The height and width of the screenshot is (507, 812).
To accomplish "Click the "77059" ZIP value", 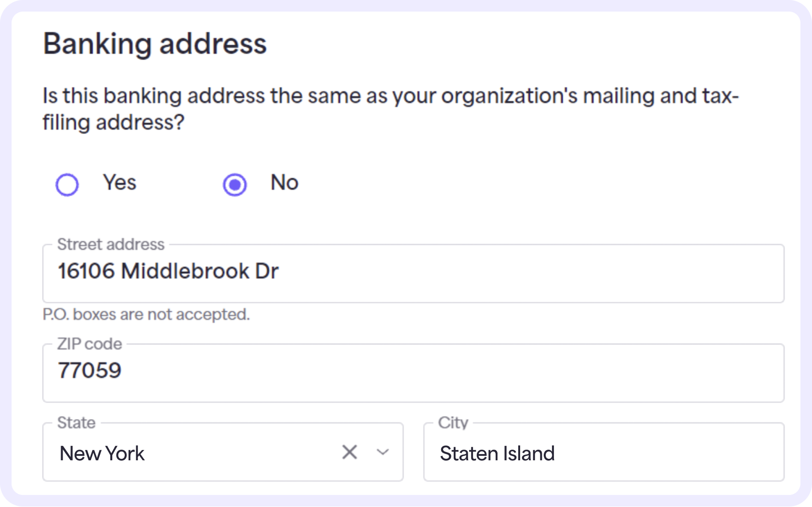I will tap(90, 371).
